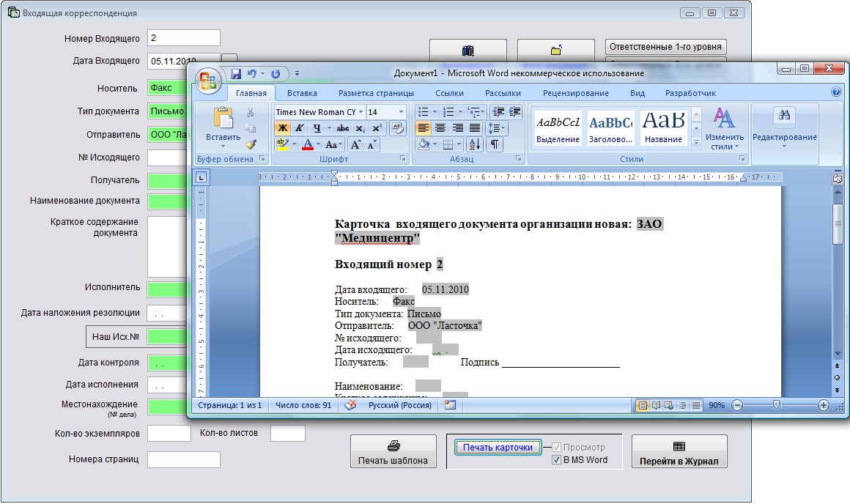Click the Номера страниц input field
850x504 pixels.
pyautogui.click(x=184, y=459)
